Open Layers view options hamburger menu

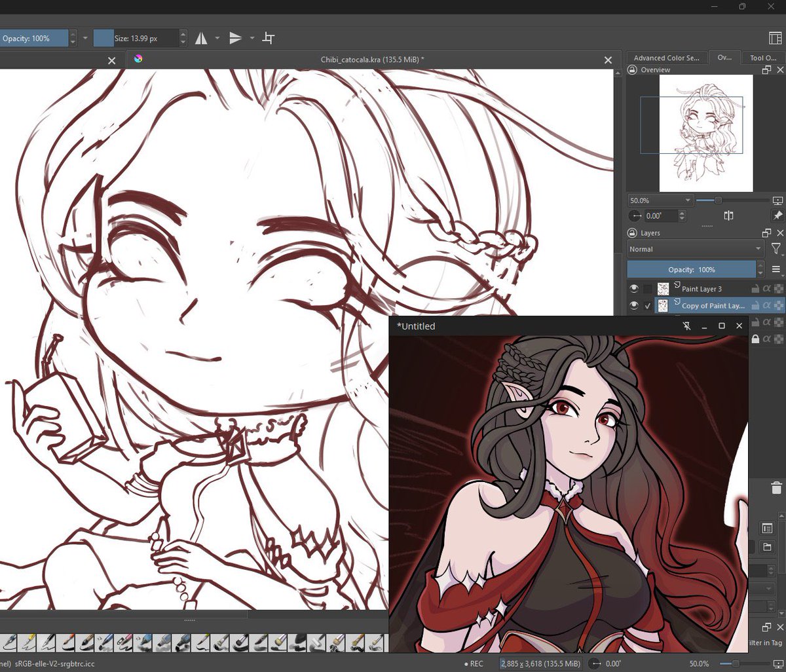[x=776, y=269]
